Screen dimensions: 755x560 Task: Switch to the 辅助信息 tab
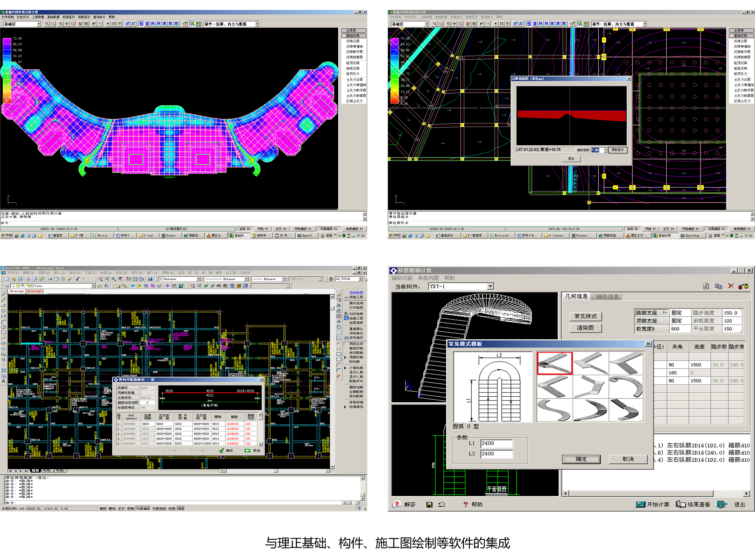click(x=607, y=297)
